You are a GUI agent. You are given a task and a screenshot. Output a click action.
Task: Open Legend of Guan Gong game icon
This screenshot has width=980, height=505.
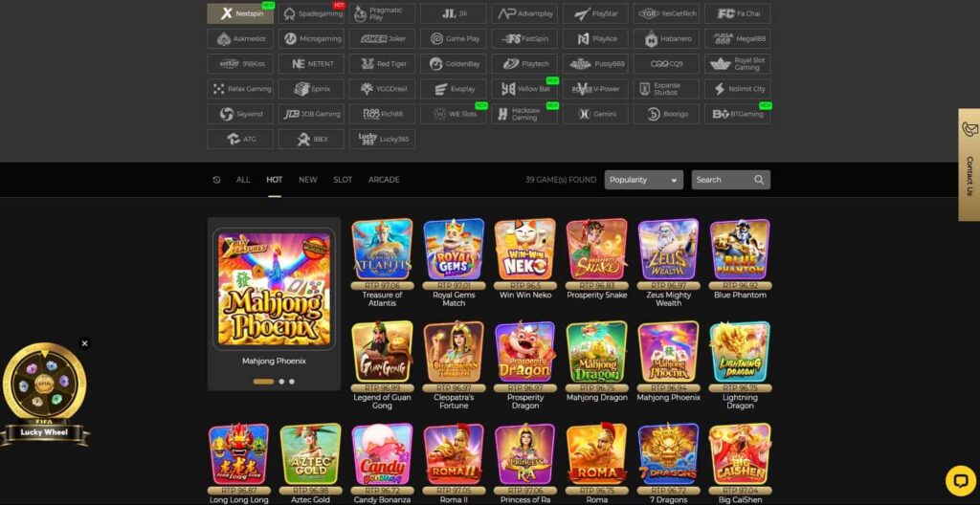coord(382,351)
